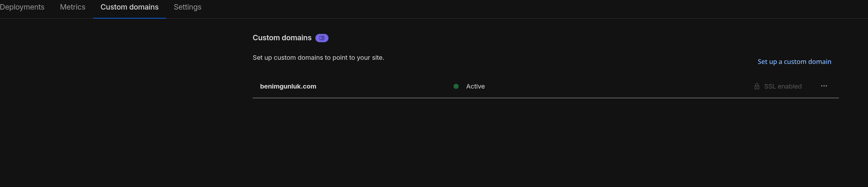Image resolution: width=868 pixels, height=187 pixels.
Task: Go to the Settings tab
Action: [x=187, y=7]
